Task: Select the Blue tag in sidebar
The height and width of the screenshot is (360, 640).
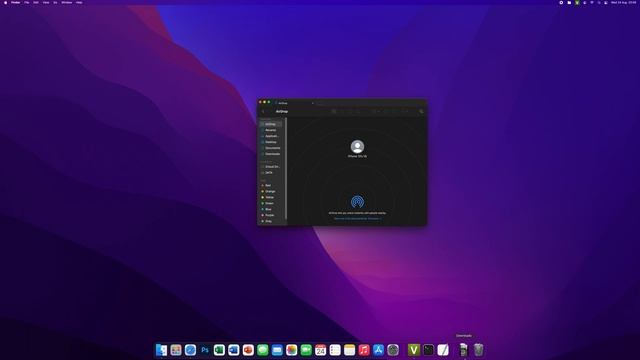Action: pyautogui.click(x=271, y=209)
